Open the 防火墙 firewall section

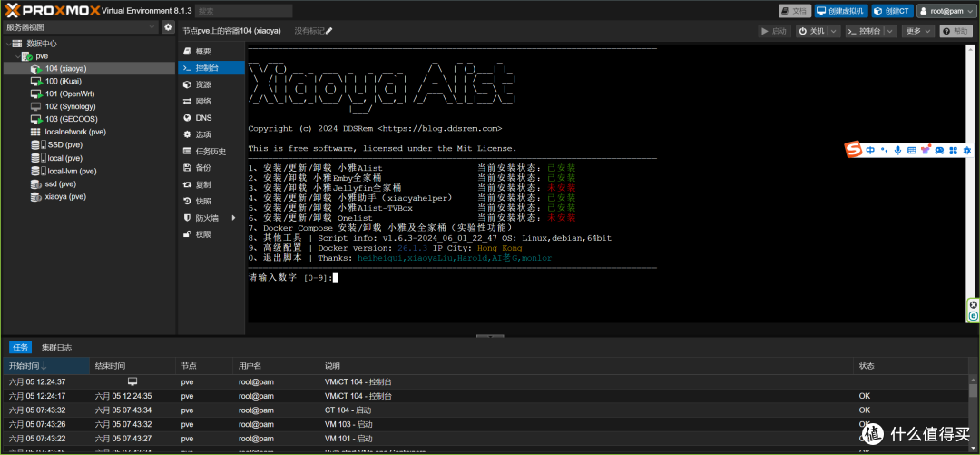208,218
